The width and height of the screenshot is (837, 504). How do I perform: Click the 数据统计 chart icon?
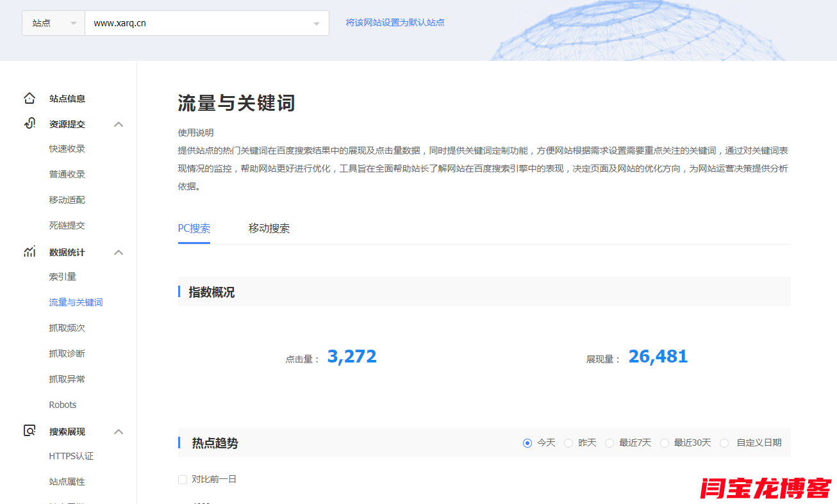[29, 252]
